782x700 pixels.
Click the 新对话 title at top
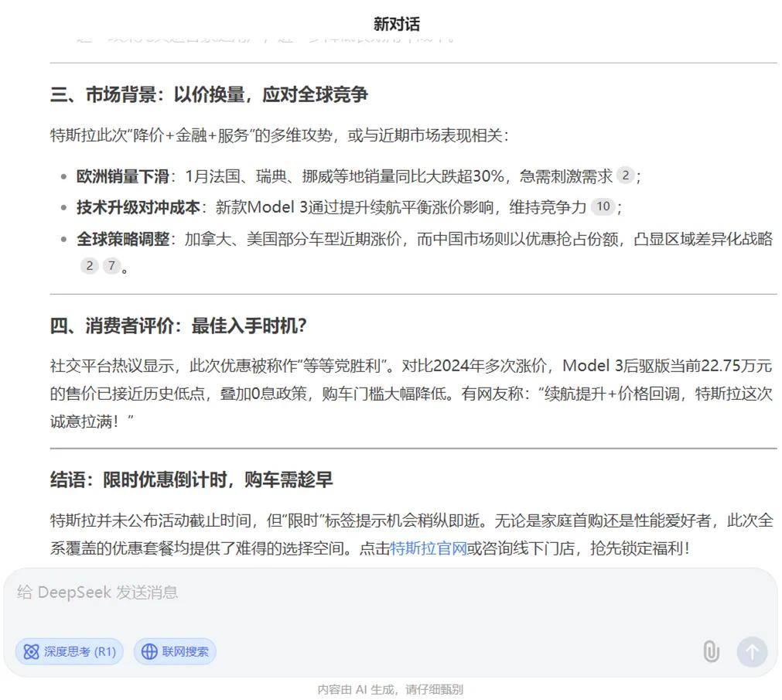pyautogui.click(x=396, y=25)
